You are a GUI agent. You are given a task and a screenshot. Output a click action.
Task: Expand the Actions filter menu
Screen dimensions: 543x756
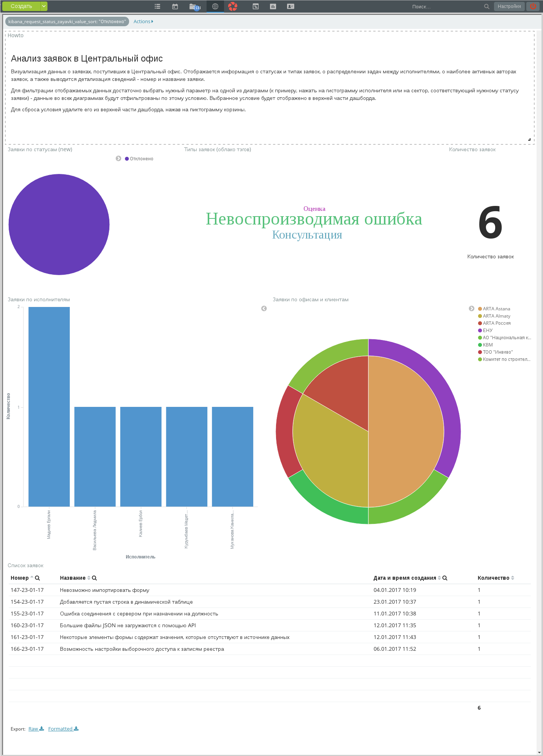143,22
